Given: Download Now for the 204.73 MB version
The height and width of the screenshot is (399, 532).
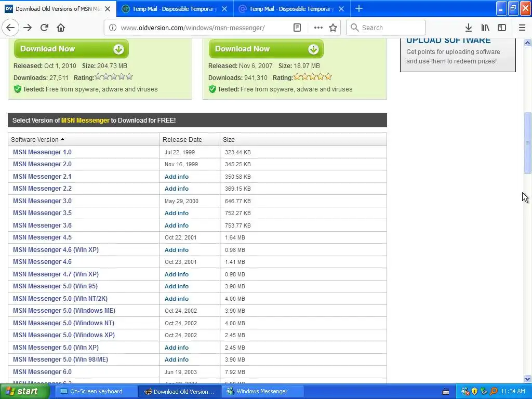Looking at the screenshot, I should tap(71, 49).
